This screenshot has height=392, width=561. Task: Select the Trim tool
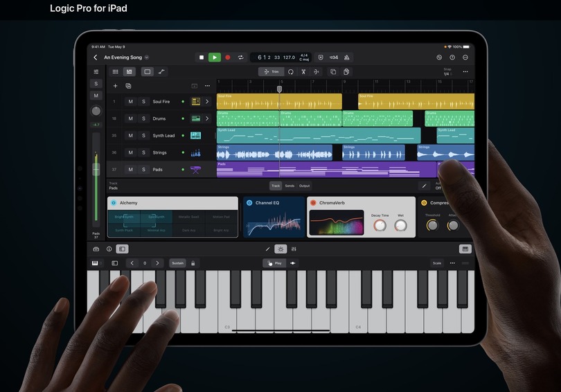(x=271, y=72)
